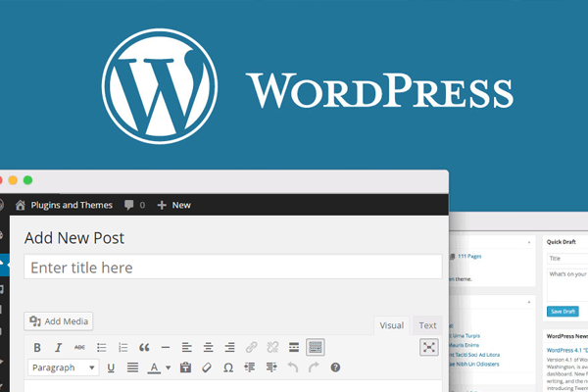
Task: Open comments bubble in admin bar
Action: point(134,205)
